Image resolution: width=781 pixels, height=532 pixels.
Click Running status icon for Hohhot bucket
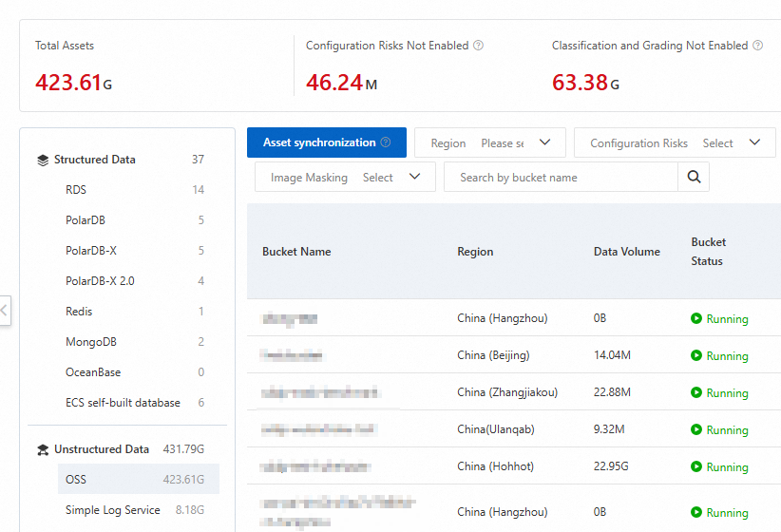[x=696, y=466]
